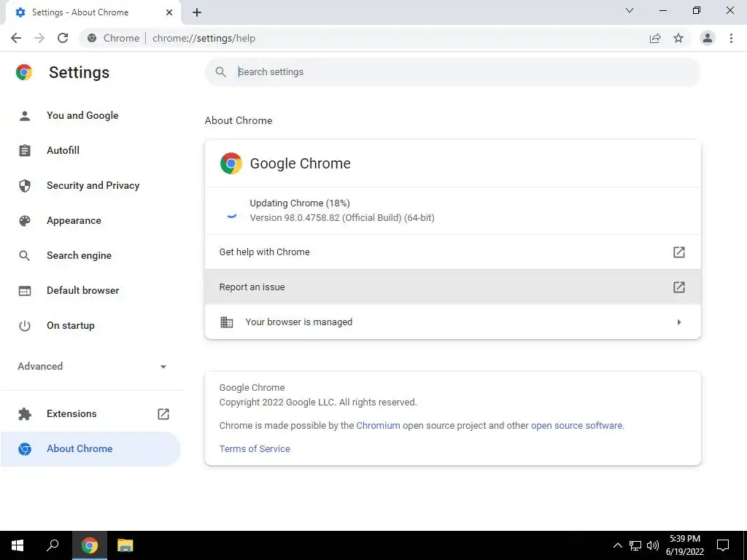The height and width of the screenshot is (560, 747).
Task: Click the magnifier icon in the settings search box
Action: (220, 72)
